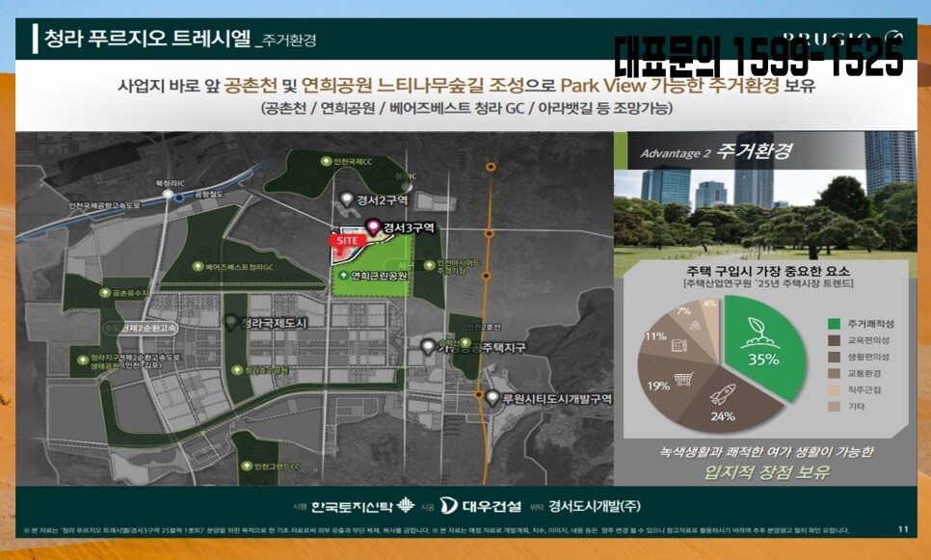The width and height of the screenshot is (931, 560).
Task: Click the 생태공원 (인천·김포) green marker
Action: [83, 360]
